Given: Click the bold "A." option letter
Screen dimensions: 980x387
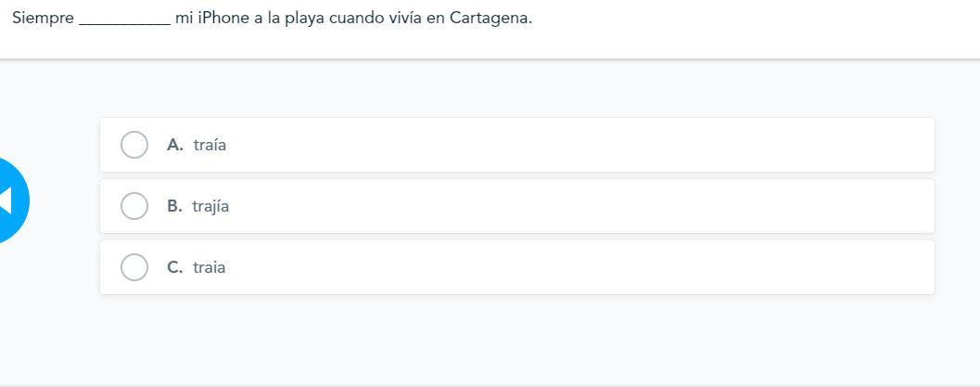Looking at the screenshot, I should 175,145.
